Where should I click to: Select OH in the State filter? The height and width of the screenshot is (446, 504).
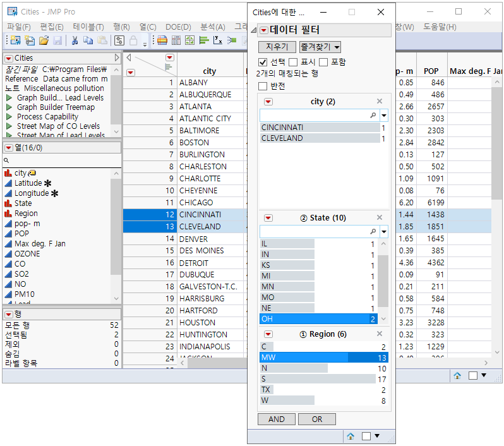tap(318, 319)
